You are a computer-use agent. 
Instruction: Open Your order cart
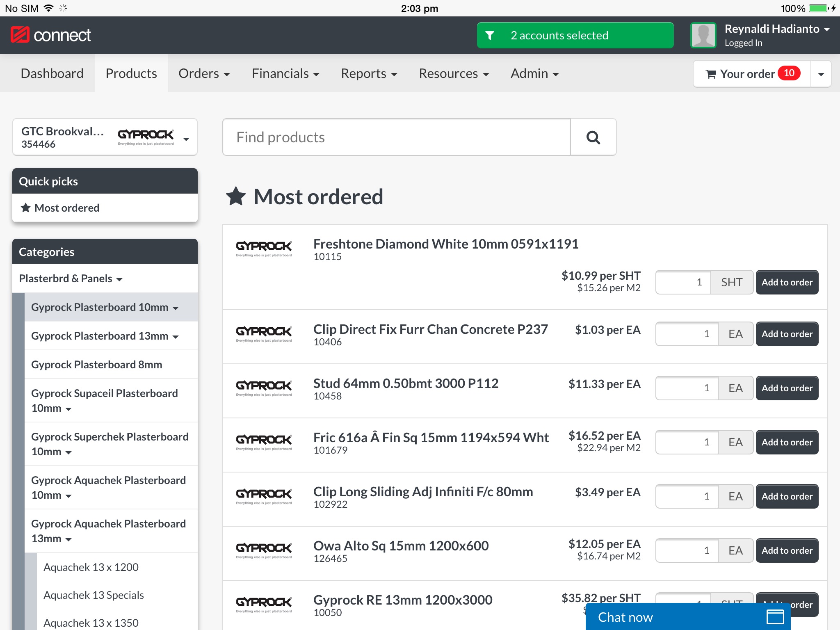tap(752, 74)
